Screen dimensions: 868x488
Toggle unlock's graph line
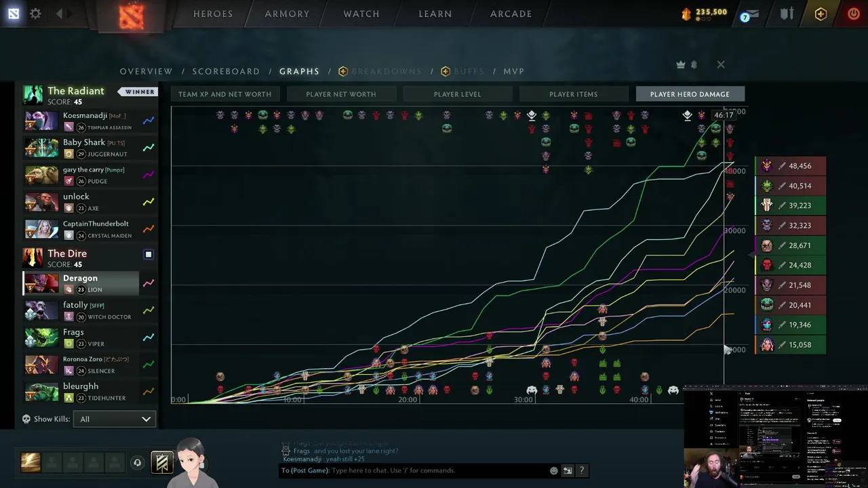(149, 201)
